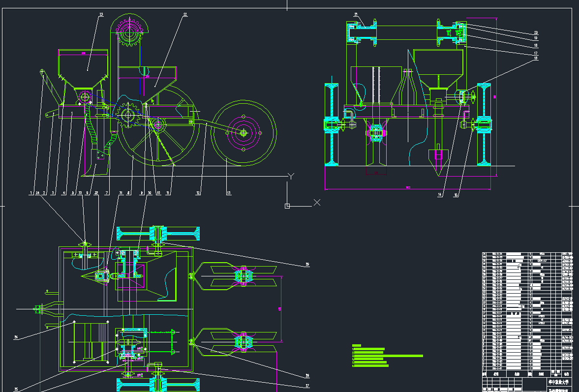Click part number label 12

tap(198, 193)
